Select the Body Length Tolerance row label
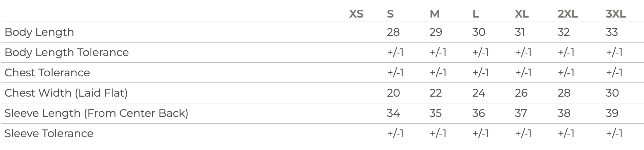Viewport: 644px width, 150px height. (x=67, y=52)
